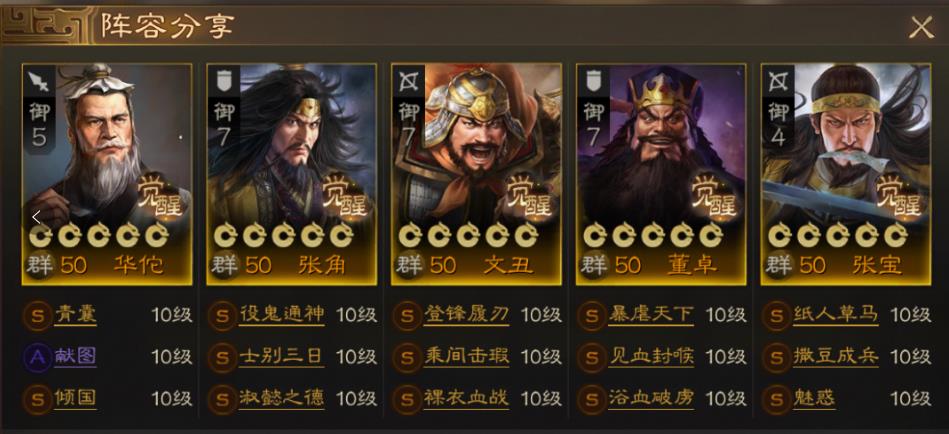Open the 登锋履刃 skill details

tap(466, 315)
